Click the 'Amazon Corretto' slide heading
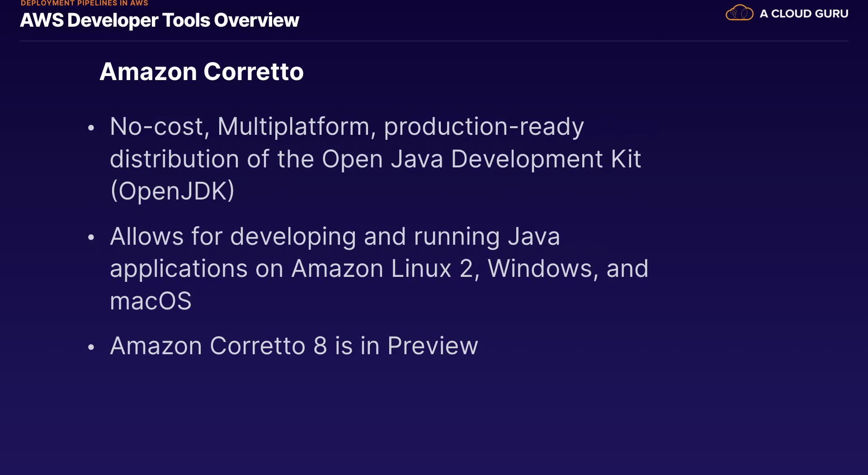This screenshot has width=868, height=475. click(202, 71)
